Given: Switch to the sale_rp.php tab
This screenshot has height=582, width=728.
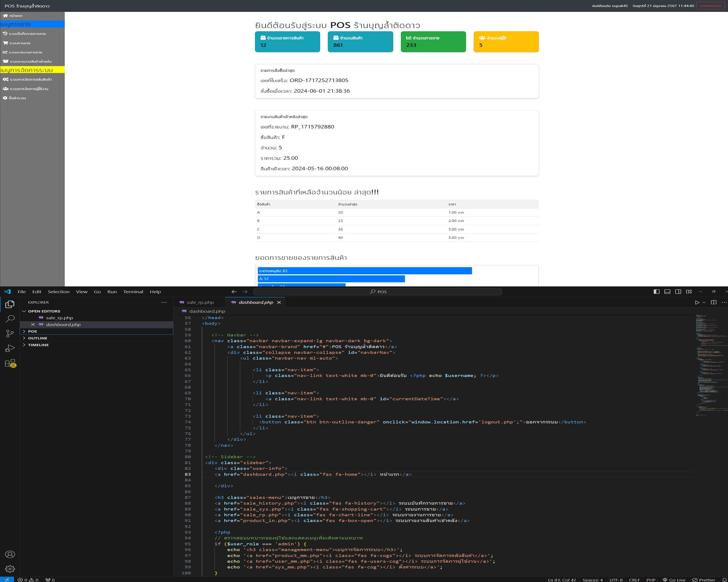Looking at the screenshot, I should pos(200,302).
